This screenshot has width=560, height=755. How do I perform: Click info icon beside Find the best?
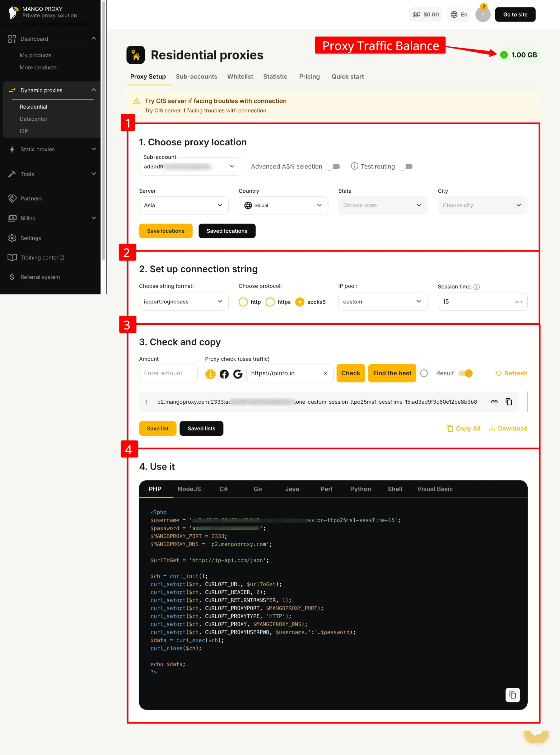[424, 373]
